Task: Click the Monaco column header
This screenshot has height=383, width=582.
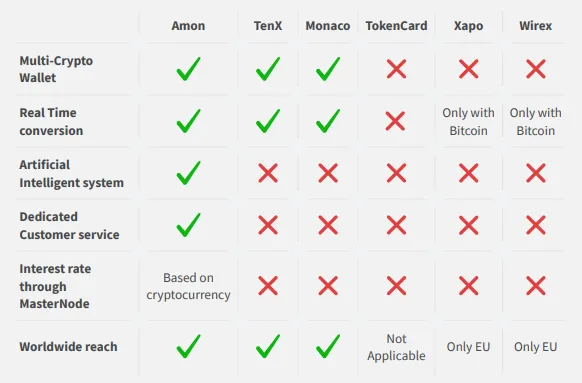Action: [x=328, y=26]
